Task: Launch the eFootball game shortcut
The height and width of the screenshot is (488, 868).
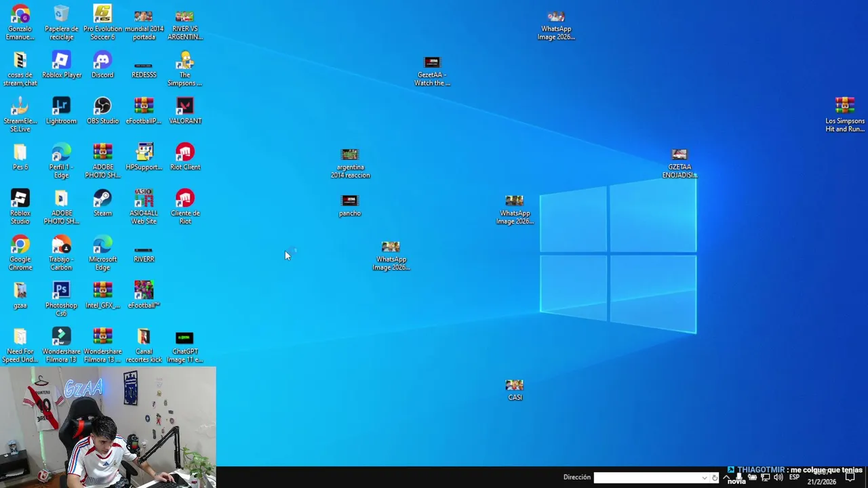Action: tap(144, 295)
